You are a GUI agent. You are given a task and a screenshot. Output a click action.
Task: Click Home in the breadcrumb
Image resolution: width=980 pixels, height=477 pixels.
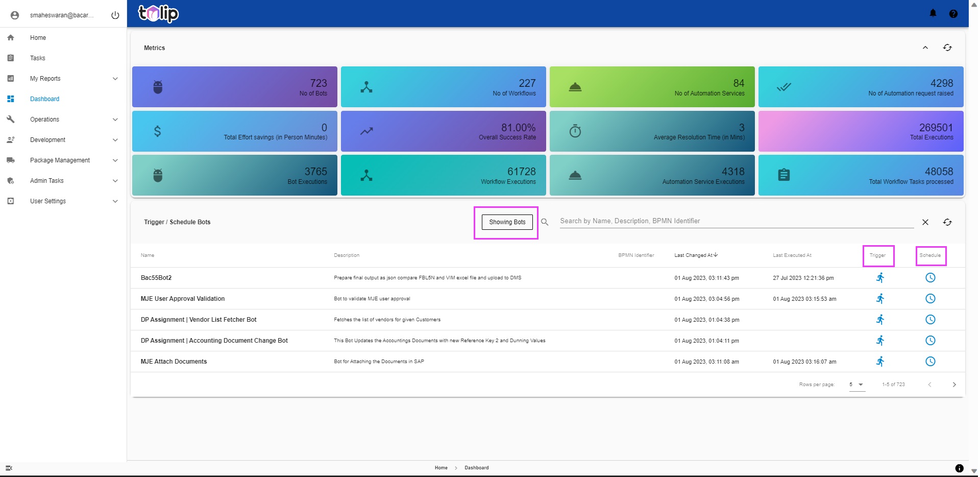coord(441,468)
